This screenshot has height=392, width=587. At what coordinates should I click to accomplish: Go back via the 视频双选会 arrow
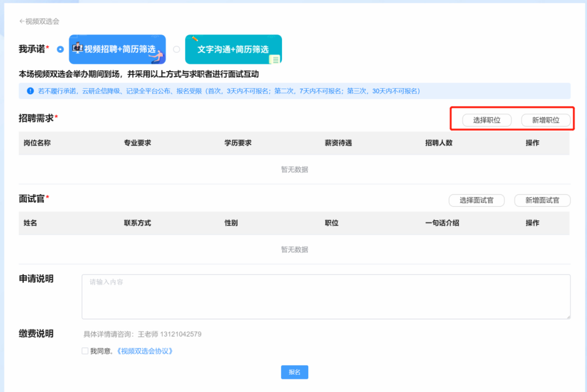pyautogui.click(x=39, y=21)
